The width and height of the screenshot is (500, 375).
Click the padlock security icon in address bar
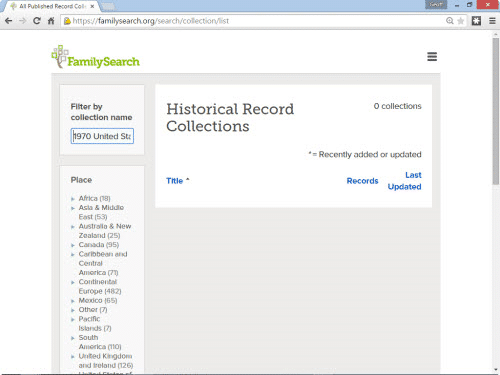(67, 21)
